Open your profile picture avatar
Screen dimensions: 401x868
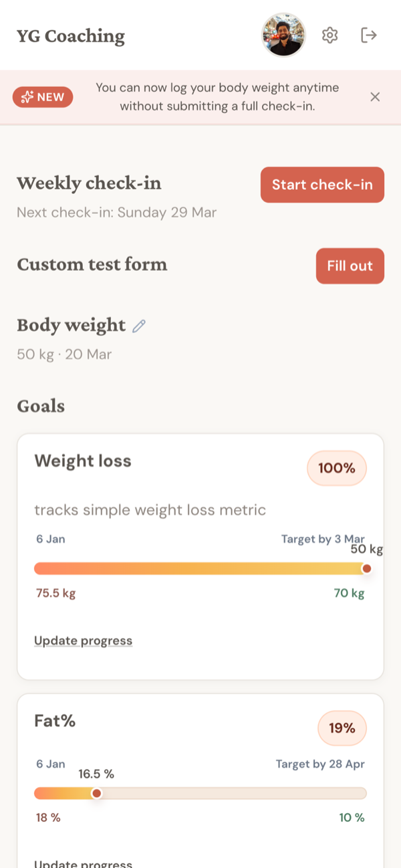(x=283, y=35)
